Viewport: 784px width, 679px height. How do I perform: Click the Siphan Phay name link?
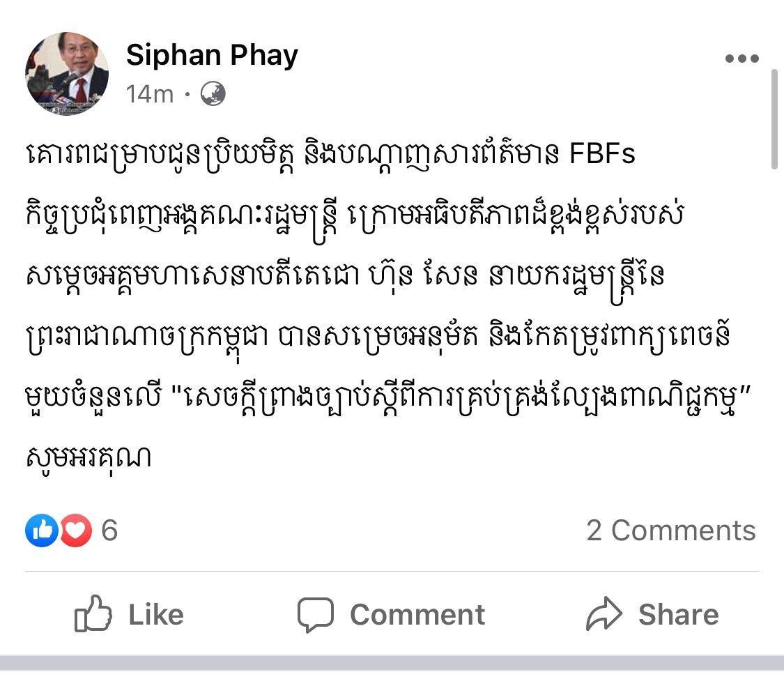[212, 55]
